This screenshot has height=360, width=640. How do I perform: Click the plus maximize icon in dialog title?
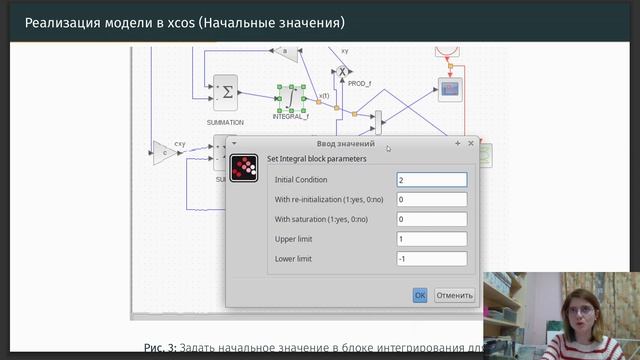[458, 143]
